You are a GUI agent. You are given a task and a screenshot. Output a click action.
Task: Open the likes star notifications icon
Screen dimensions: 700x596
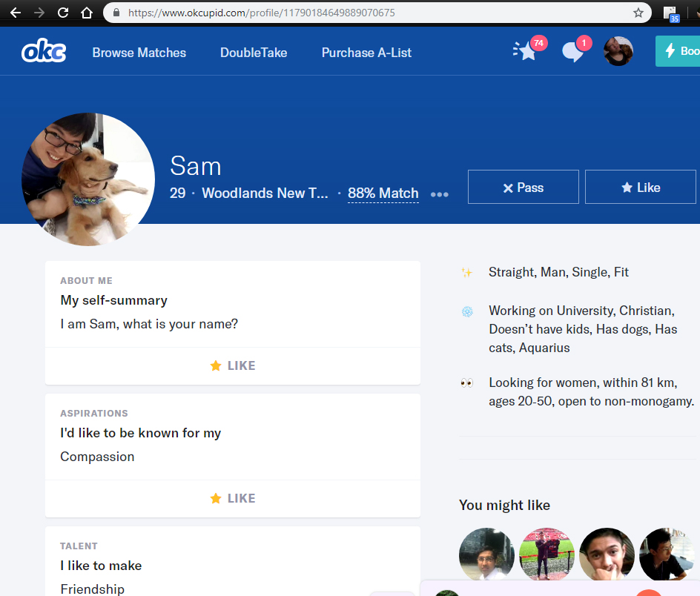[526, 52]
